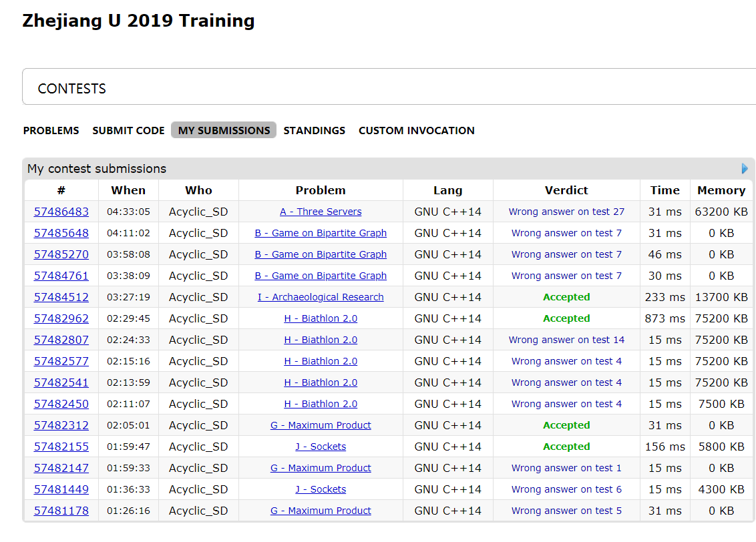Click the blue arrow in submissions header
756x542 pixels.
(x=745, y=169)
